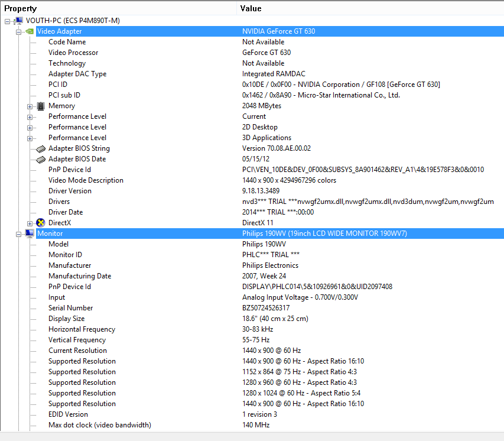
Task: Click the computer icon beside VOUTH-PC
Action: [19, 21]
